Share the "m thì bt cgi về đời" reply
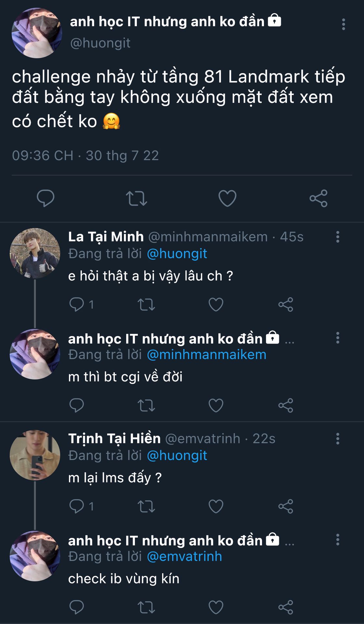 coord(286,405)
